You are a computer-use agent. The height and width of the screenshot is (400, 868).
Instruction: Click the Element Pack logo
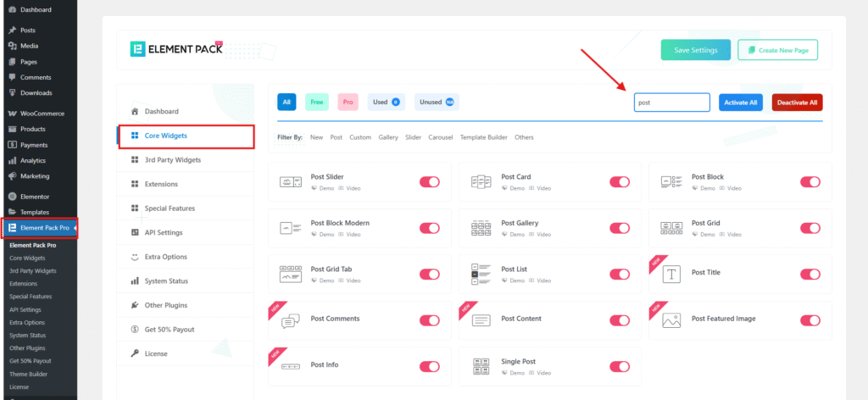tap(176, 48)
